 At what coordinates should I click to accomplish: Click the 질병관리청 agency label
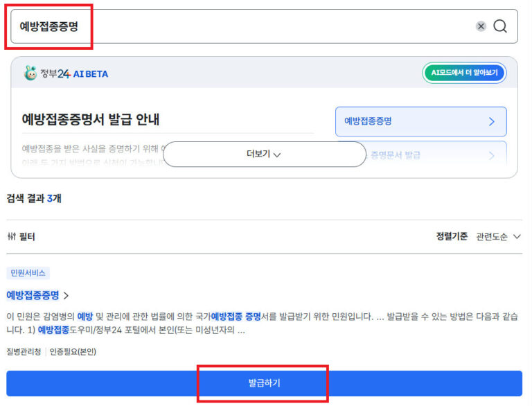[x=24, y=352]
